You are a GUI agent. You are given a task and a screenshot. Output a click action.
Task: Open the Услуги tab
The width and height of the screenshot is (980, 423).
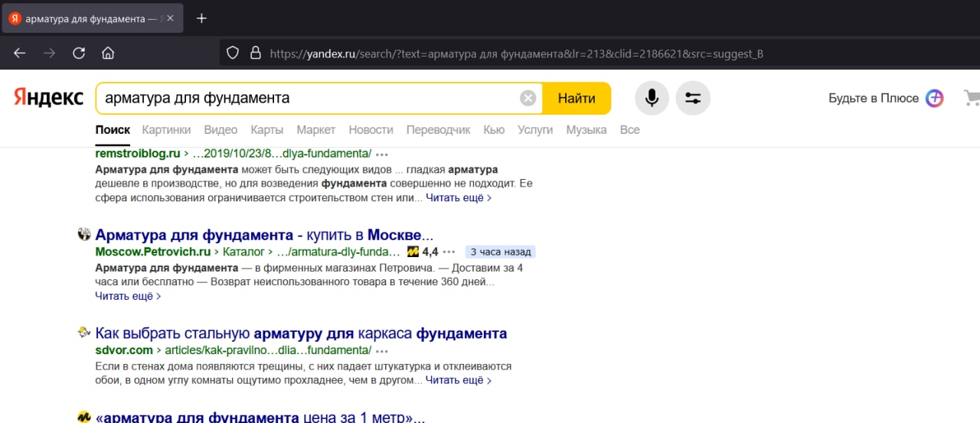pos(535,130)
